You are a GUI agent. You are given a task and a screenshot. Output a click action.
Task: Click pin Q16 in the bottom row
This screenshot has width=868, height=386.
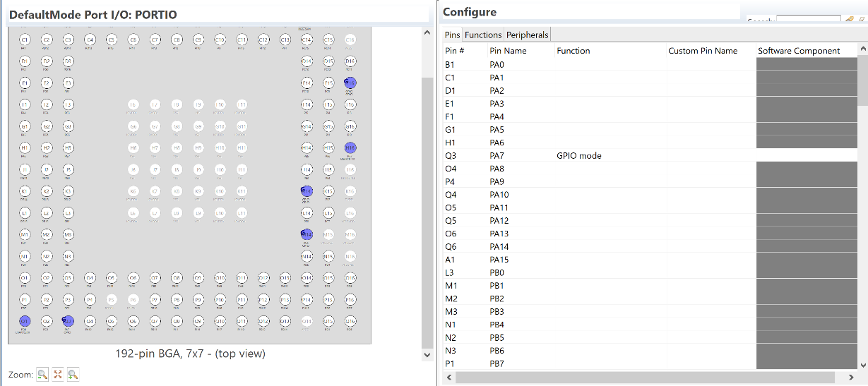[x=350, y=321]
